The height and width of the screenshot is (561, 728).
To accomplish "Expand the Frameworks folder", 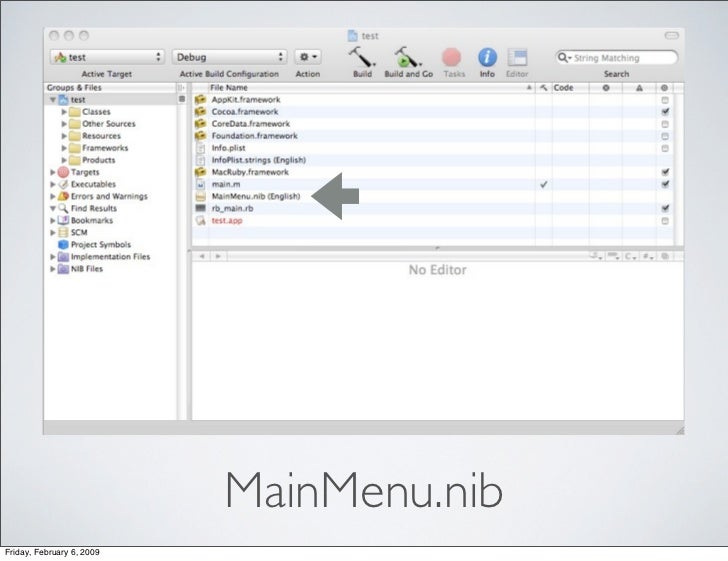I will tap(64, 148).
